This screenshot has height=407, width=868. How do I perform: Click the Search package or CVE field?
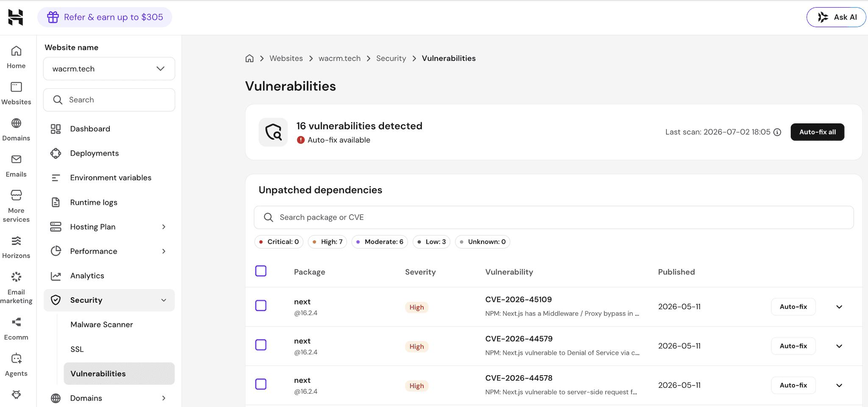[554, 217]
